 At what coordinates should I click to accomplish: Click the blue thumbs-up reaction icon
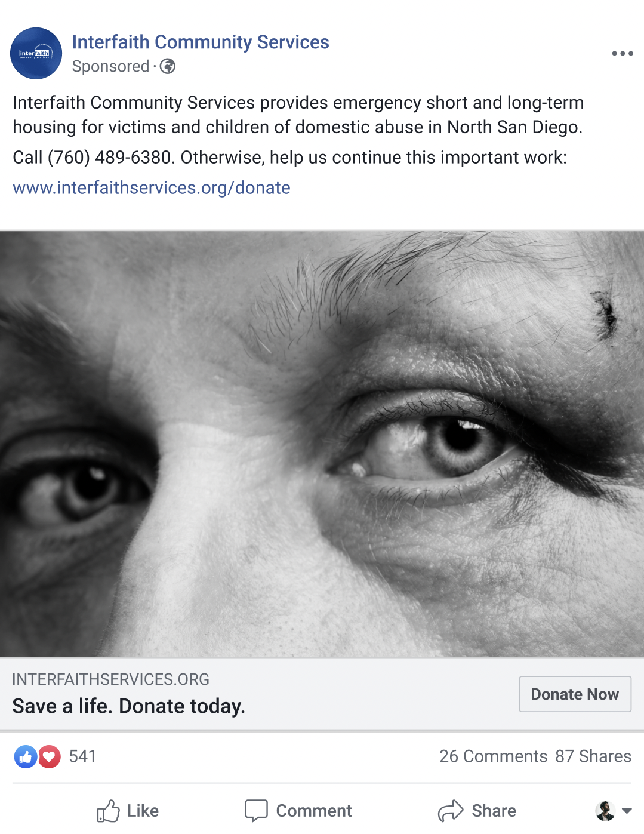coord(26,757)
